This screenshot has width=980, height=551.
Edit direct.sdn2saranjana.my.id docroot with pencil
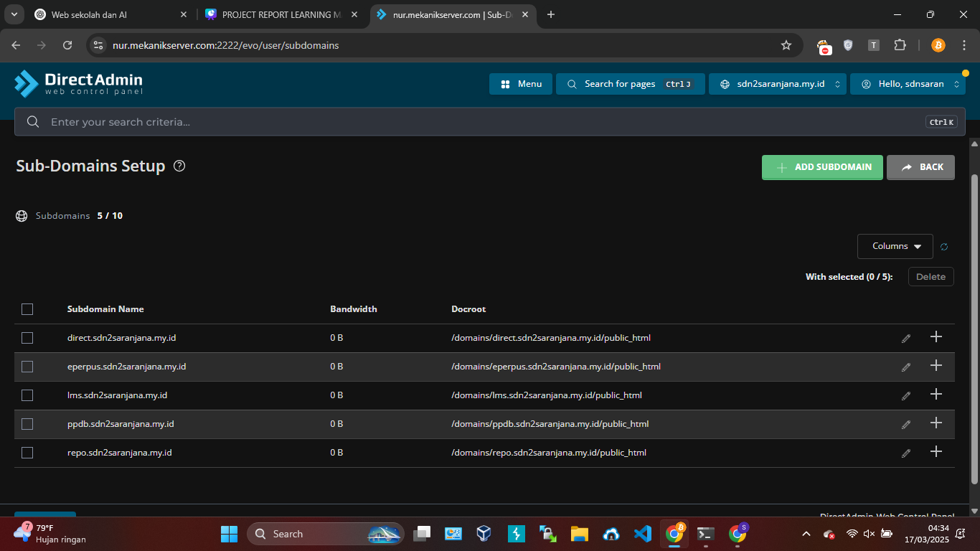906,338
